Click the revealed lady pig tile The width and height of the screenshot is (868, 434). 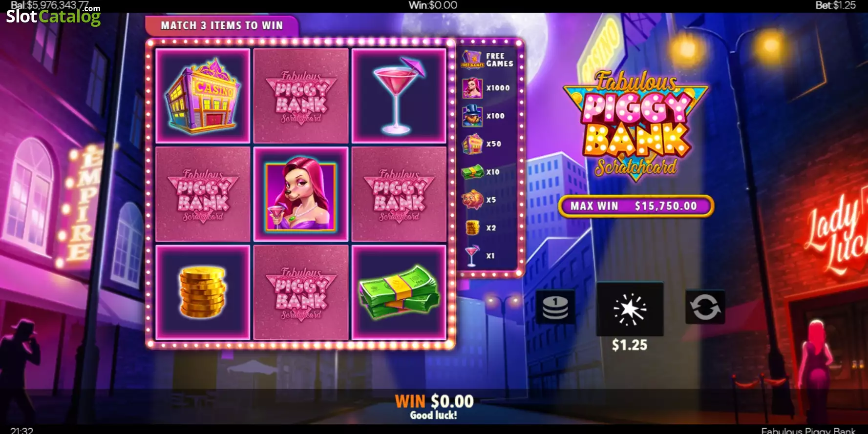click(301, 194)
